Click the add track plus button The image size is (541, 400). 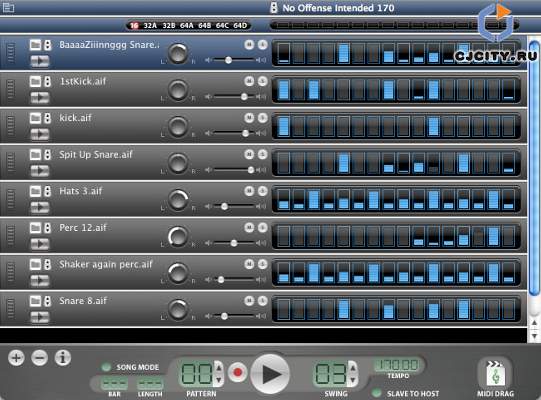[16, 358]
